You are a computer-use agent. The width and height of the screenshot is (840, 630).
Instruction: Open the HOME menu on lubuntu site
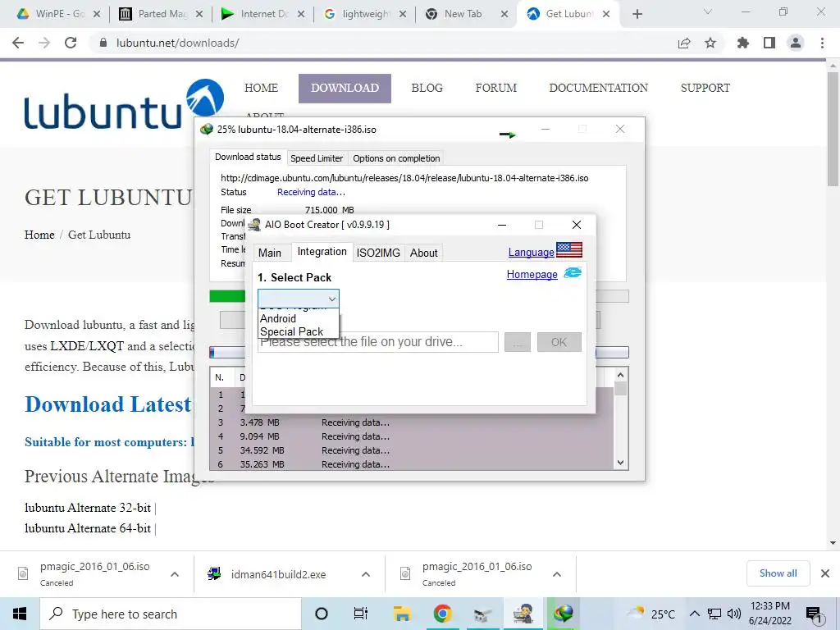coord(261,88)
